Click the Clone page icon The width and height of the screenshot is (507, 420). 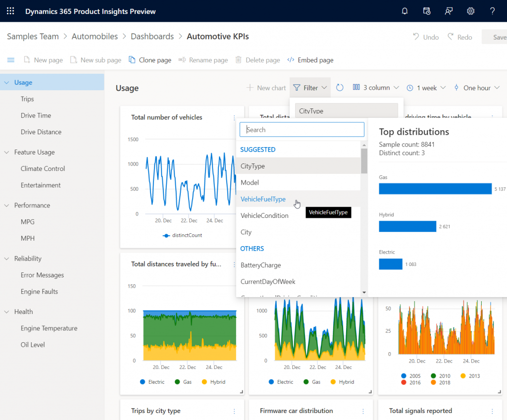132,60
